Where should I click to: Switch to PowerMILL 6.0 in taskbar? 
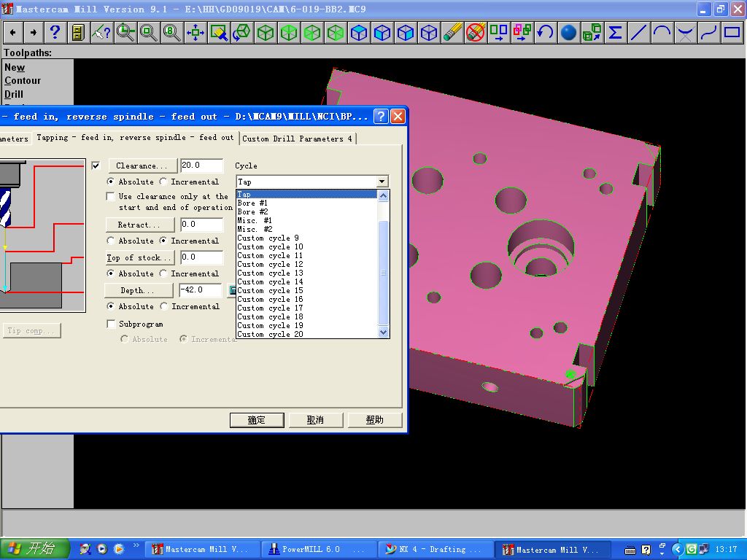pyautogui.click(x=320, y=549)
